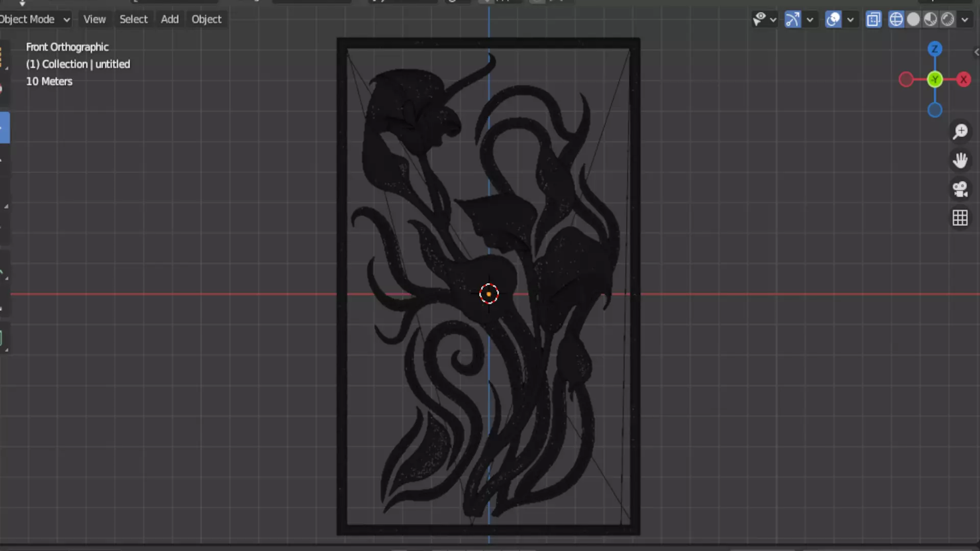Click the selectability and visibility eye icon
This screenshot has height=551, width=980.
[759, 19]
